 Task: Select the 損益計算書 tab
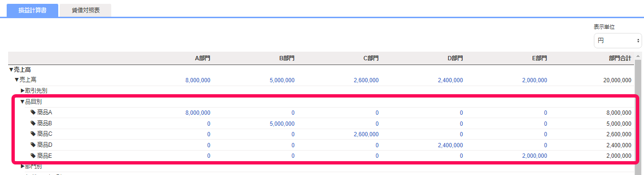tap(32, 10)
